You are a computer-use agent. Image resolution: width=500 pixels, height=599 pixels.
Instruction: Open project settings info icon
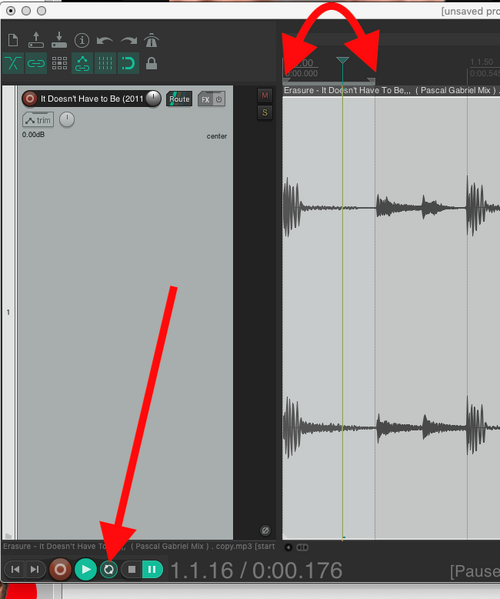click(82, 40)
